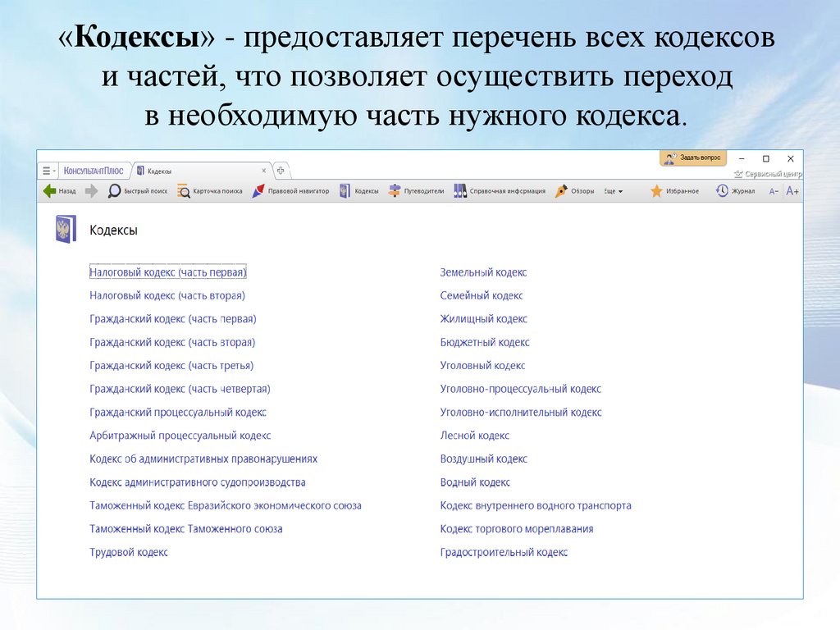Open Гражданский кодекс (часть третья)
The height and width of the screenshot is (630, 840).
[x=171, y=365]
